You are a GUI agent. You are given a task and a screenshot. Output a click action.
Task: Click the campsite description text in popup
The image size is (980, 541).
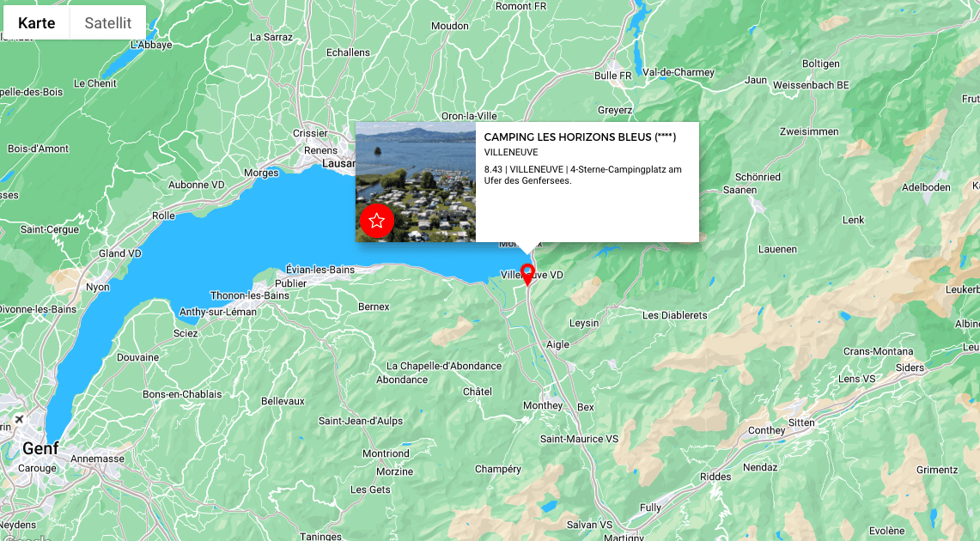tap(582, 175)
